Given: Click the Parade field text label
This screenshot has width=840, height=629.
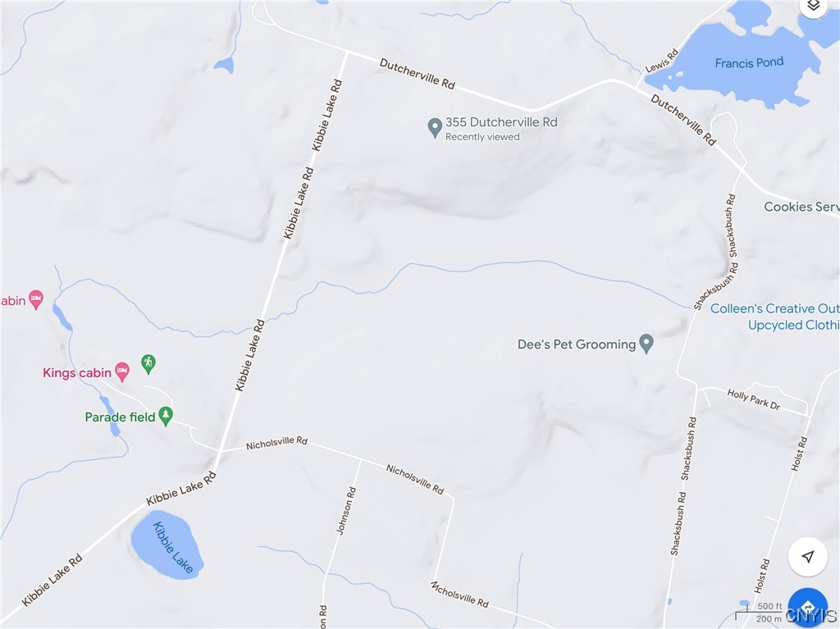Looking at the screenshot, I should click(x=120, y=417).
